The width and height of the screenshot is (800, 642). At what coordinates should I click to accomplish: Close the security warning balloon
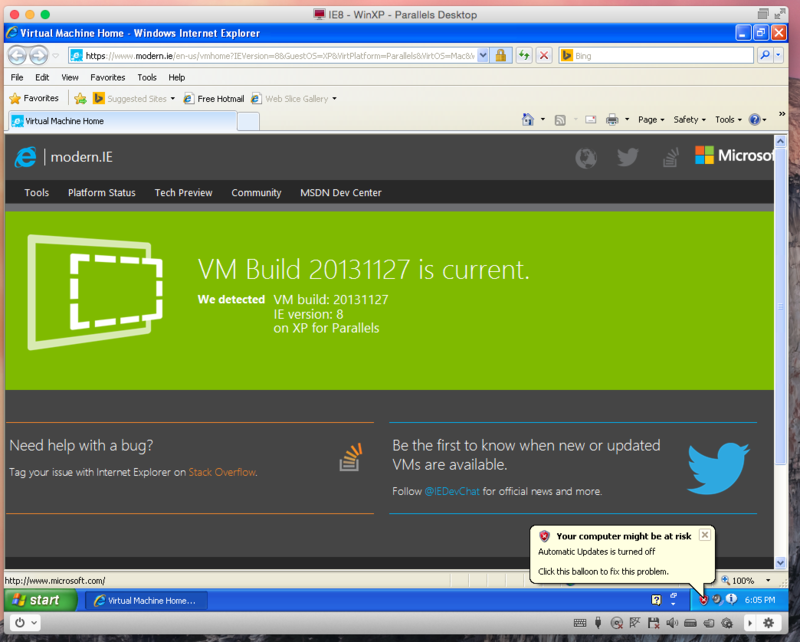click(x=705, y=535)
